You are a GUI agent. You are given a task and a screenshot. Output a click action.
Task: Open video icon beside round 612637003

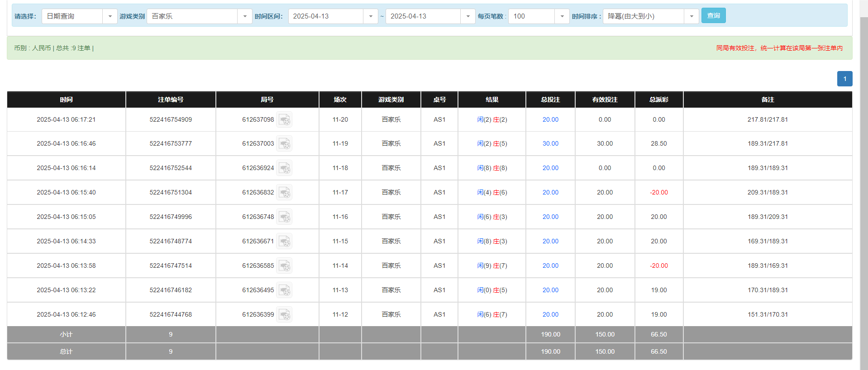[x=284, y=144]
